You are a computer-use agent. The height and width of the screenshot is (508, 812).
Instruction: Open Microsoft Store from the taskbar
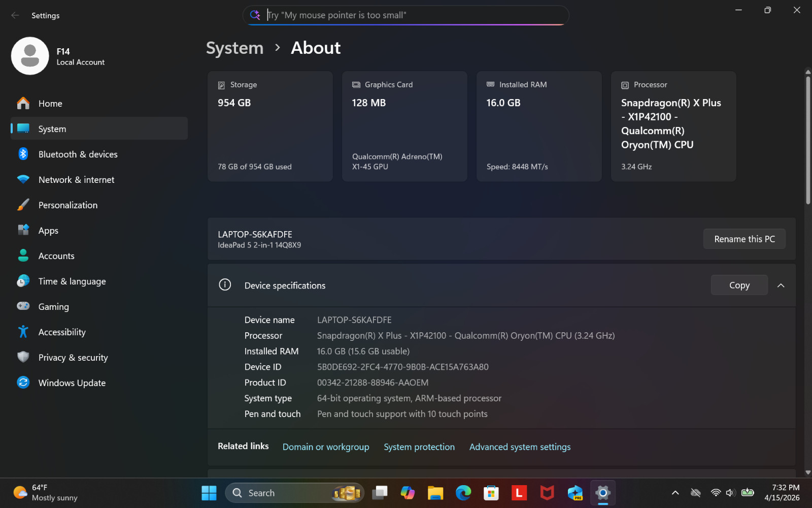pyautogui.click(x=491, y=493)
